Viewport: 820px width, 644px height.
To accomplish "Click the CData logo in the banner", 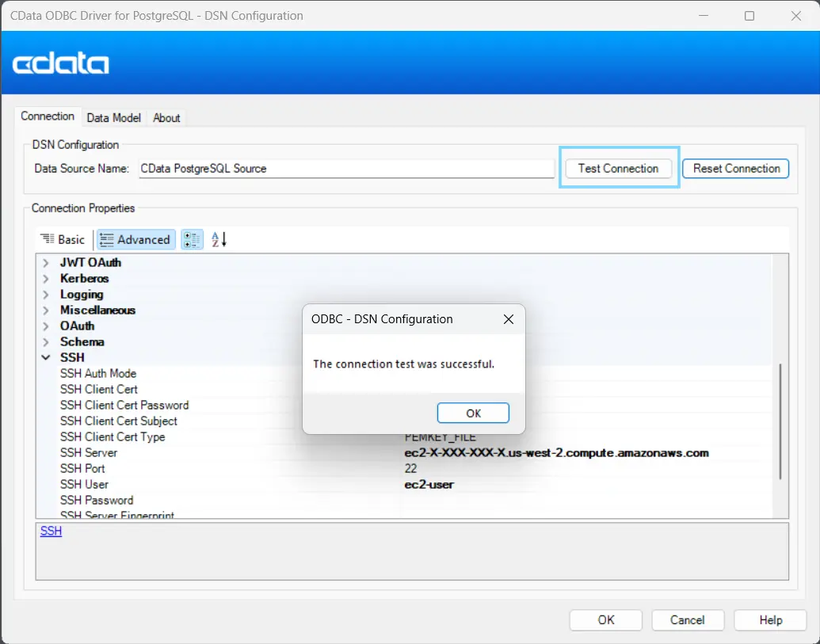I will [x=61, y=63].
